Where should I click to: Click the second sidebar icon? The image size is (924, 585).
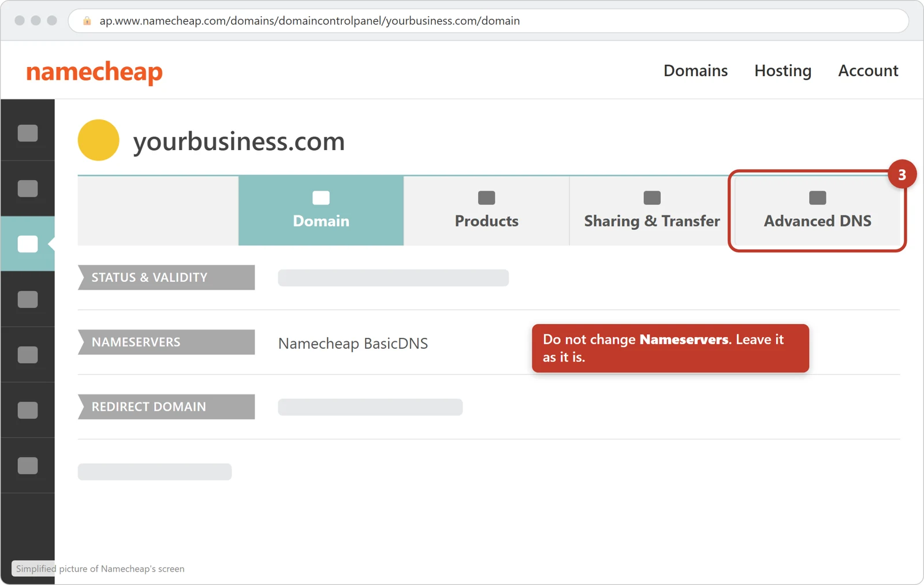[28, 188]
